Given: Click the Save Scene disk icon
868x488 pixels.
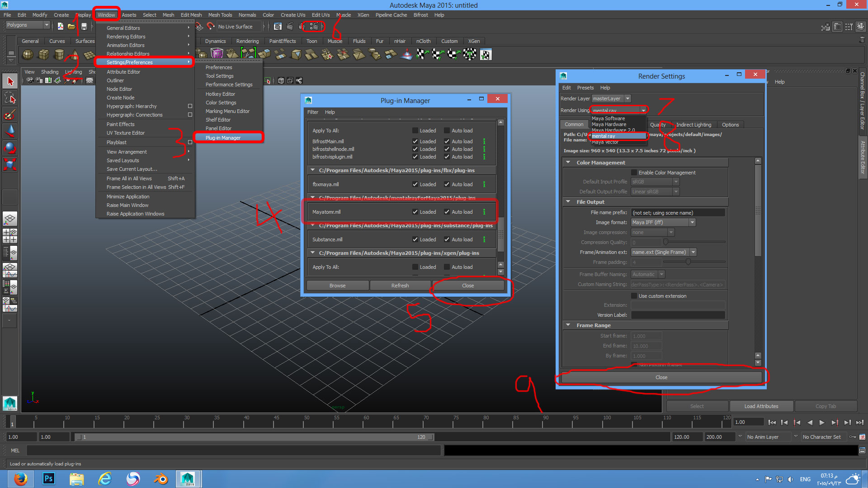Looking at the screenshot, I should [x=84, y=26].
